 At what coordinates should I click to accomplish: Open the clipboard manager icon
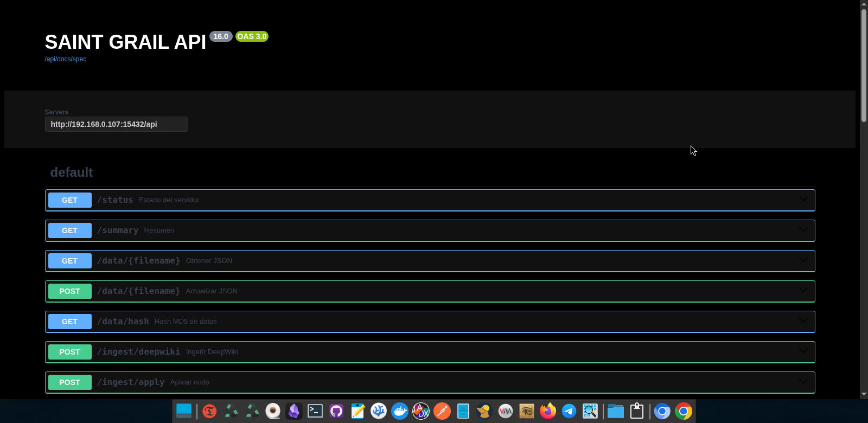click(x=637, y=411)
